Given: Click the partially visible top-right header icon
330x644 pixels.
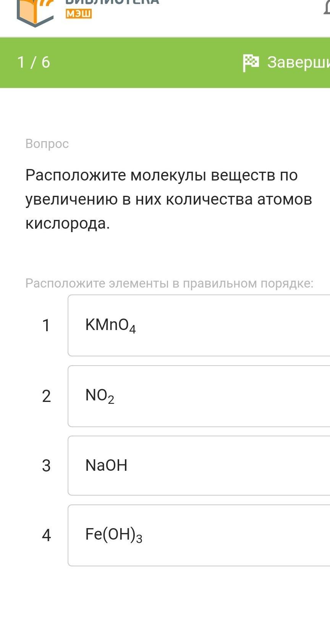Looking at the screenshot, I should (327, 8).
